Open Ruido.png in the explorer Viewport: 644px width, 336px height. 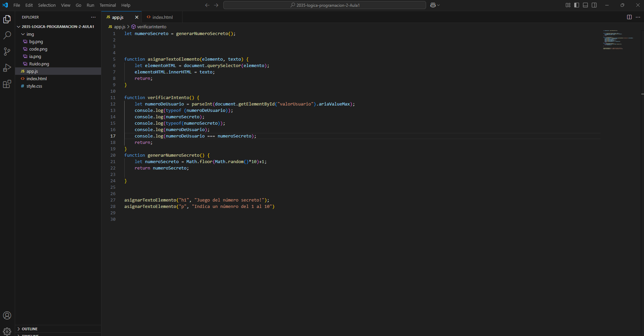coord(58,64)
